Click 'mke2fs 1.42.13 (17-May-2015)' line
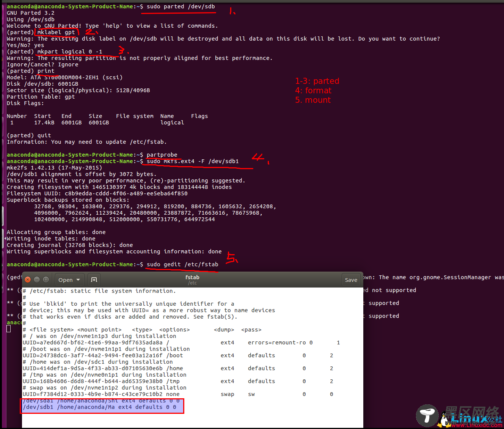 click(55, 168)
